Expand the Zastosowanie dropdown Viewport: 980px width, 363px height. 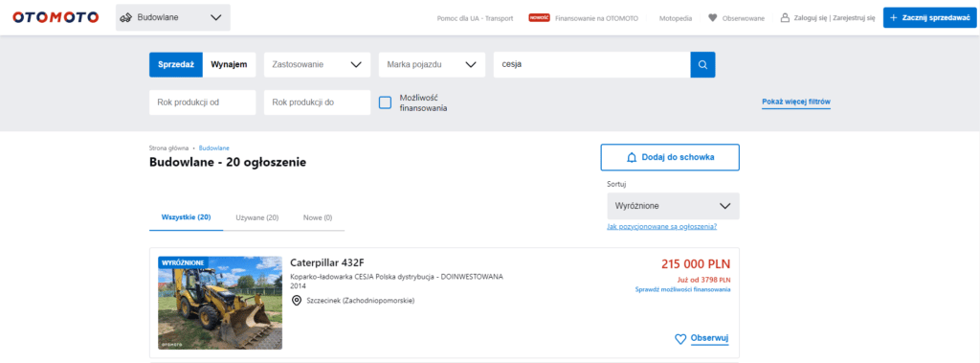[x=318, y=64]
